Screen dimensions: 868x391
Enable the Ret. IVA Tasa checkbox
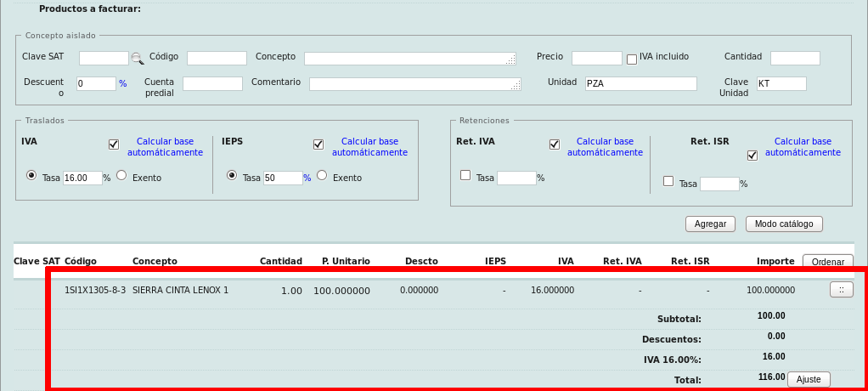click(465, 175)
